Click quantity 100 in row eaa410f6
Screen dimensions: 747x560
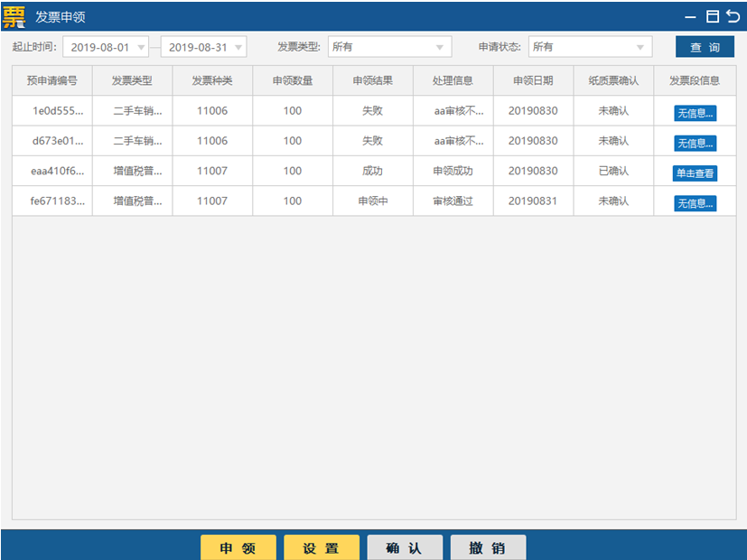point(293,171)
